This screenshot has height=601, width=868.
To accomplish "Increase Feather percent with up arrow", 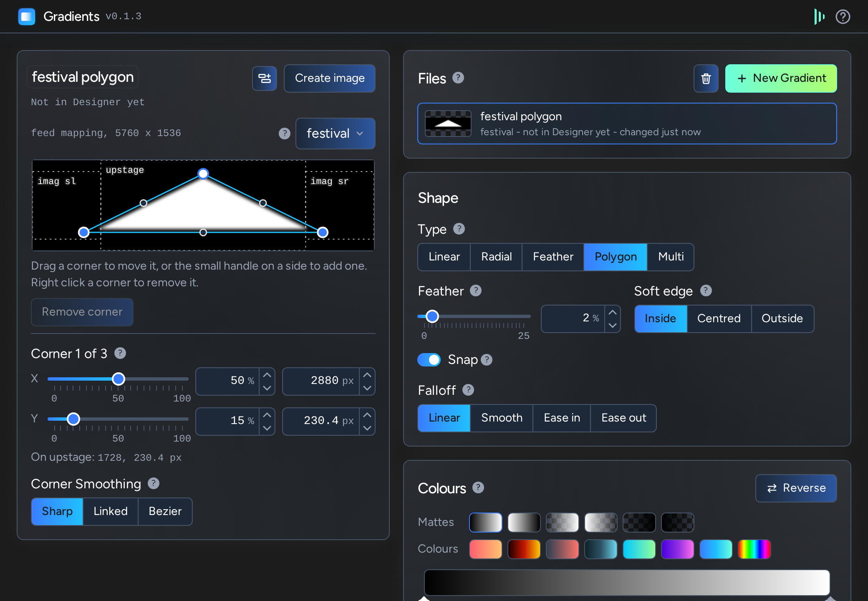I will point(613,312).
